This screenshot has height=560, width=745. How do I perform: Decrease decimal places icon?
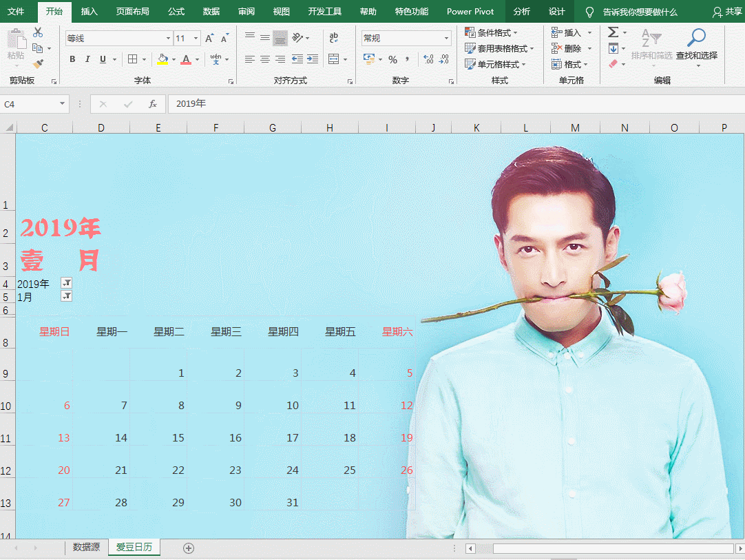(x=444, y=59)
